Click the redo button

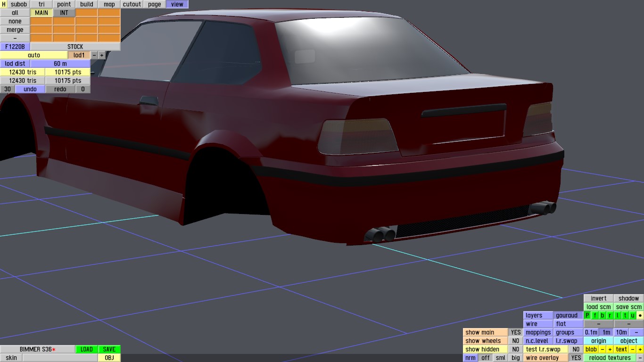point(60,89)
